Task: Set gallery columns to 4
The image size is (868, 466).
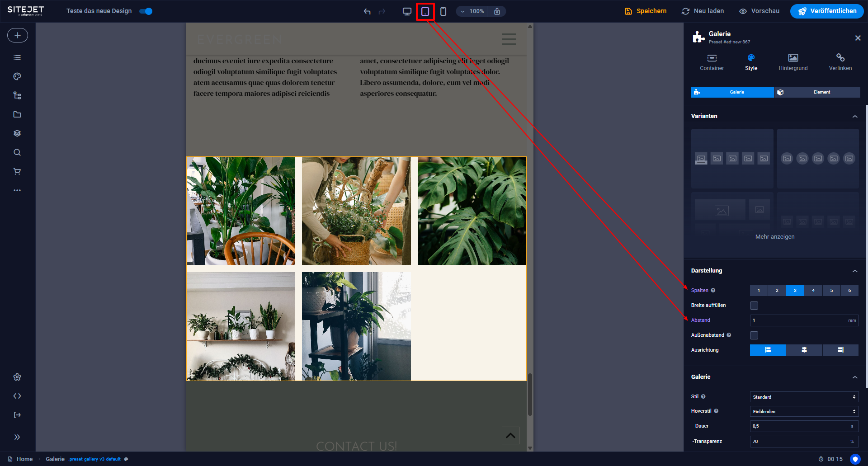Action: point(813,291)
